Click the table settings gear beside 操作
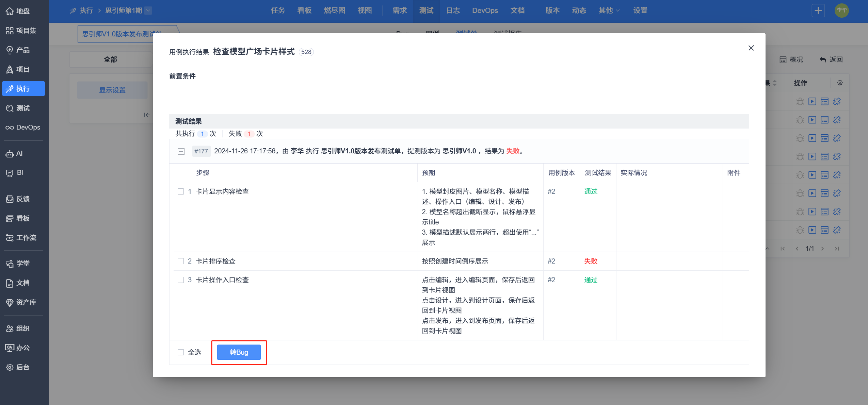Screen dimensions: 868x405 pos(840,83)
